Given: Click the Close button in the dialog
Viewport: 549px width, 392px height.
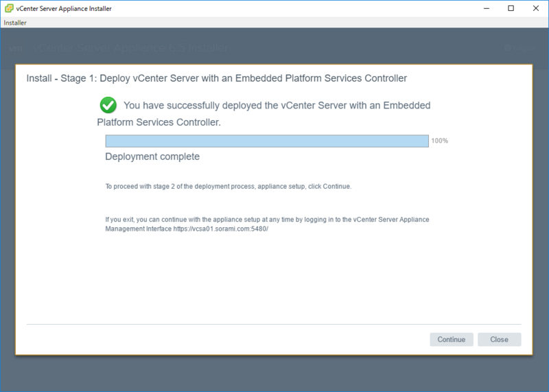Looking at the screenshot, I should tap(499, 339).
